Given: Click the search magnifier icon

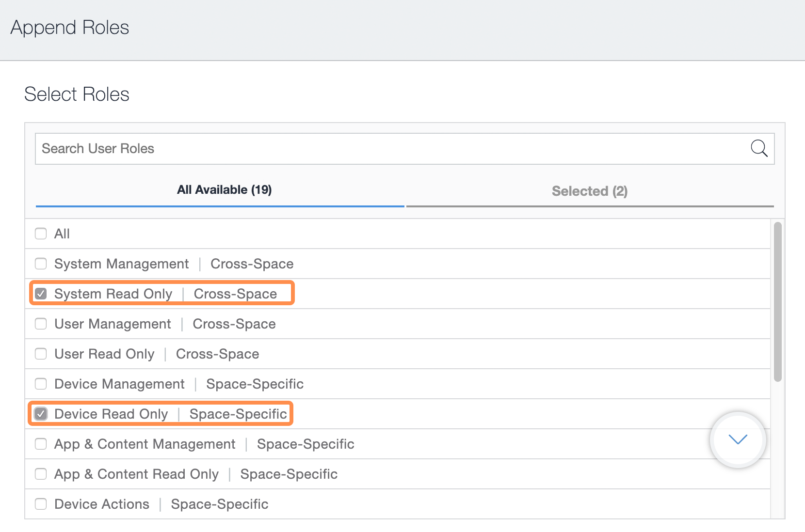Looking at the screenshot, I should point(759,149).
